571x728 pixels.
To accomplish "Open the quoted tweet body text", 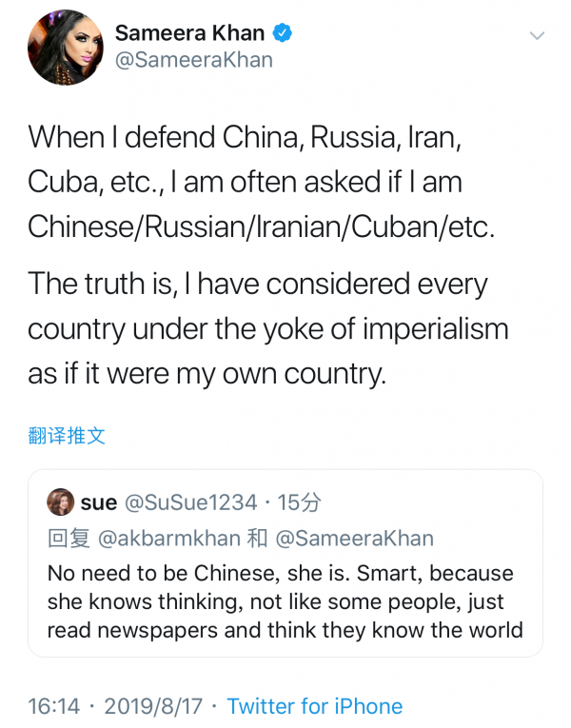I will tap(285, 601).
